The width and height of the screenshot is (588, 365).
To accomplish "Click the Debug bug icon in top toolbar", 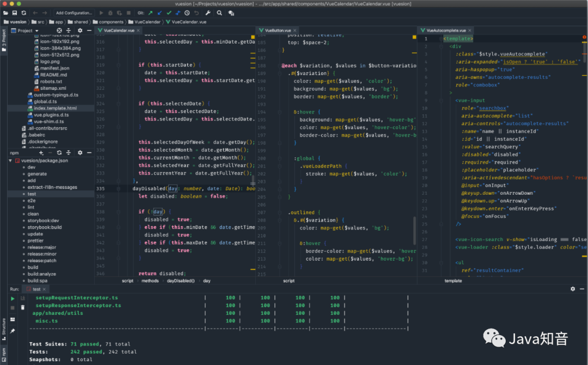I will [x=110, y=13].
